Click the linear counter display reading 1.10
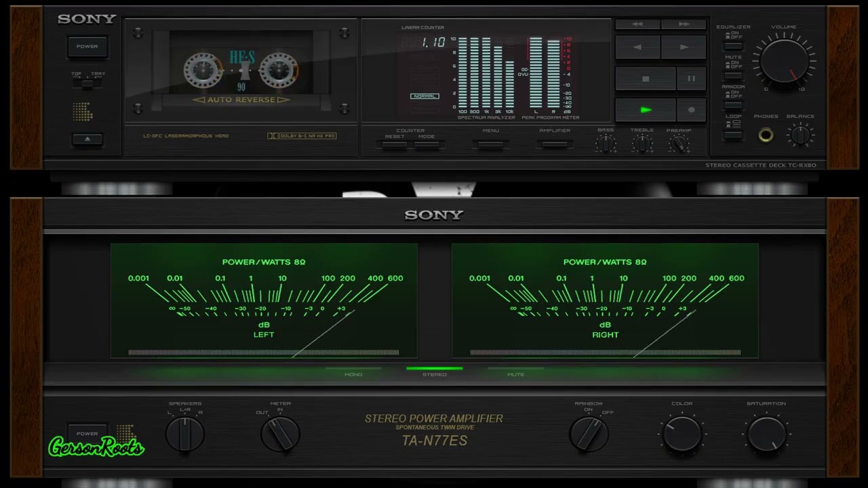The height and width of the screenshot is (488, 868). (x=423, y=43)
